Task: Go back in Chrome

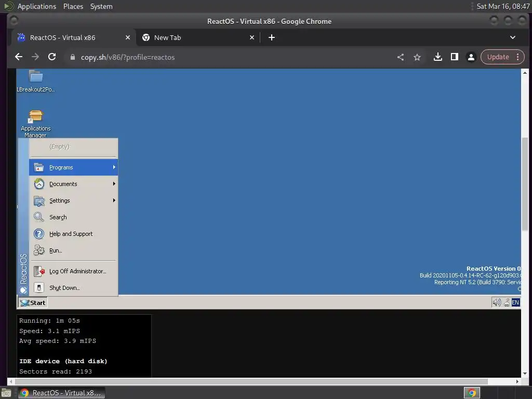Action: 19,57
